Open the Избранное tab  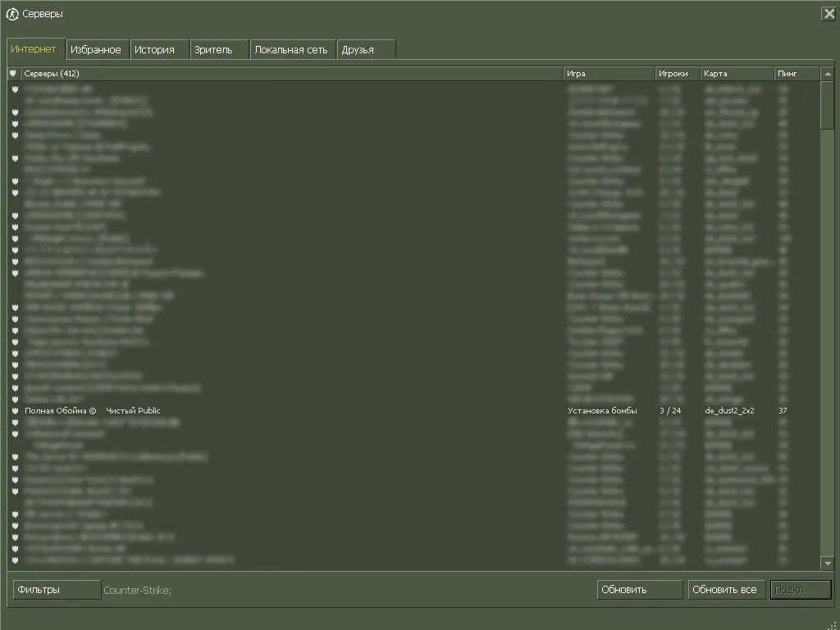coord(97,50)
